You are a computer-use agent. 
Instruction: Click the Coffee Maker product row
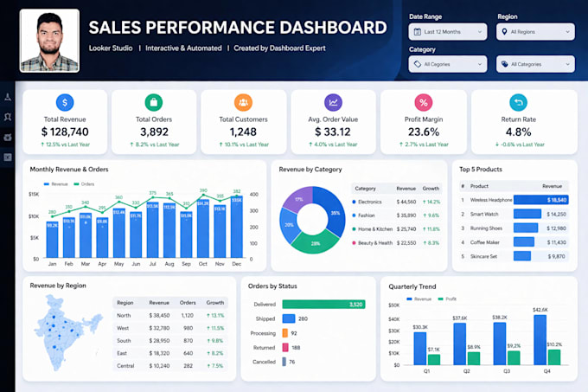514,242
